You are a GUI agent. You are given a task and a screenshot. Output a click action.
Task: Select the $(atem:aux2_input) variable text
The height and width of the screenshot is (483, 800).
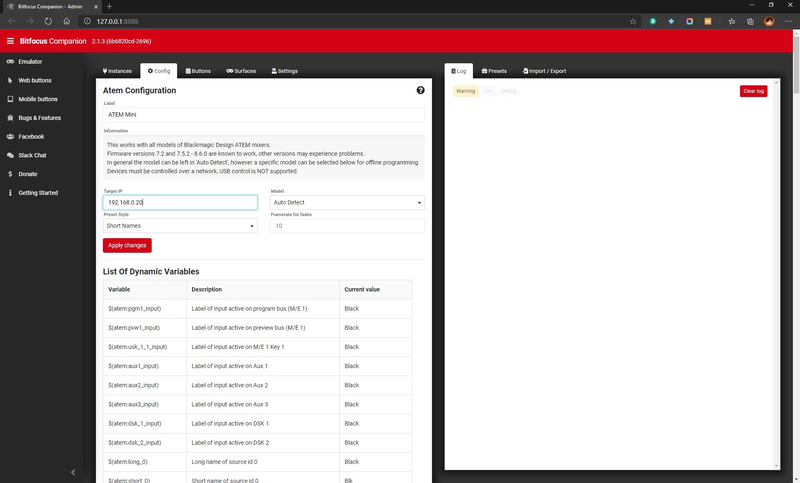pyautogui.click(x=133, y=385)
